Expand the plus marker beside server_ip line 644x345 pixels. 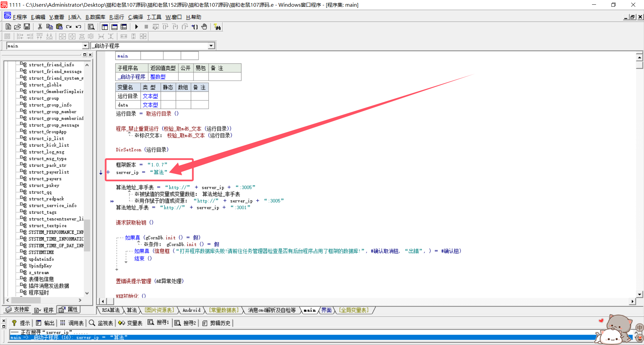[x=108, y=172]
